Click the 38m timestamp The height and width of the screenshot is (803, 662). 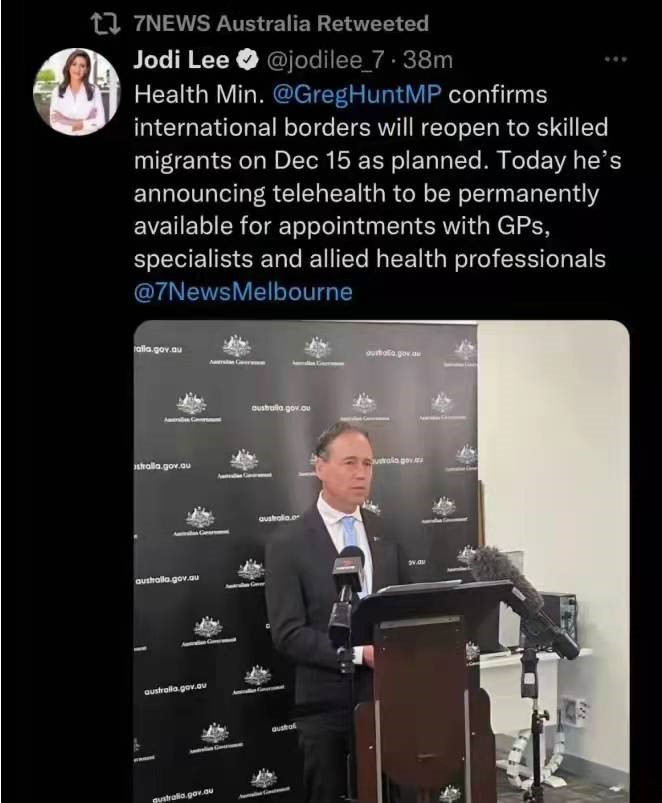428,60
